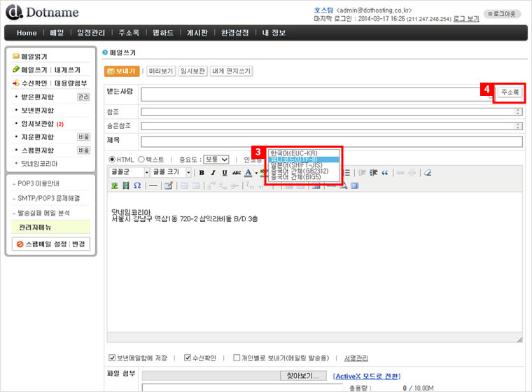The width and height of the screenshot is (532, 392).
Task: Enable 개인별로 보내기 checkbox
Action: pos(237,358)
